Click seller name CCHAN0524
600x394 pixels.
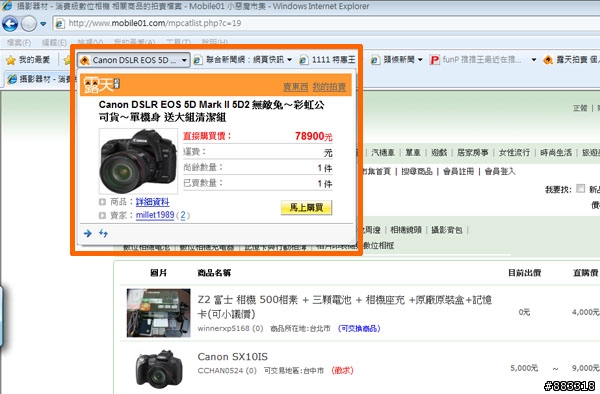coord(220,370)
